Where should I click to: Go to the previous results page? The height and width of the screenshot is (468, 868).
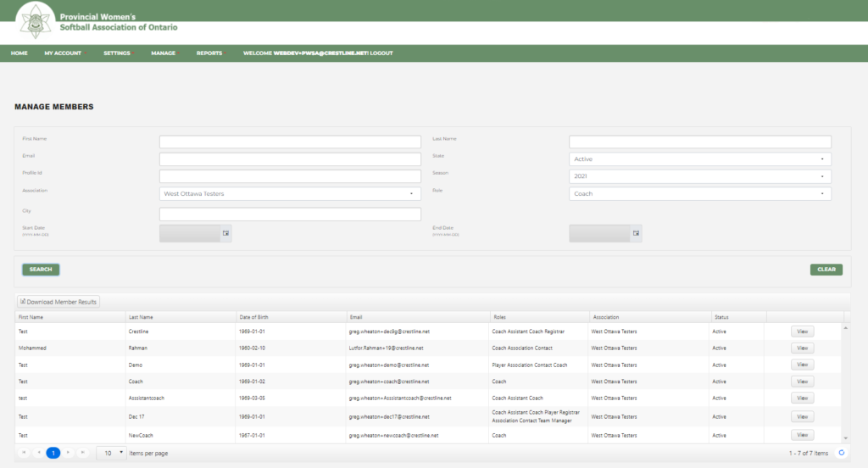[38, 454]
